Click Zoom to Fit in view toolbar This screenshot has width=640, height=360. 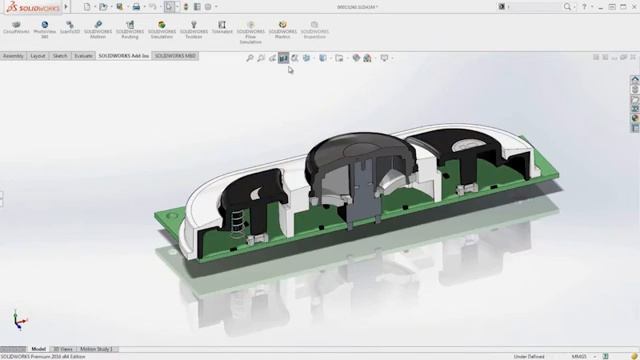click(x=249, y=58)
